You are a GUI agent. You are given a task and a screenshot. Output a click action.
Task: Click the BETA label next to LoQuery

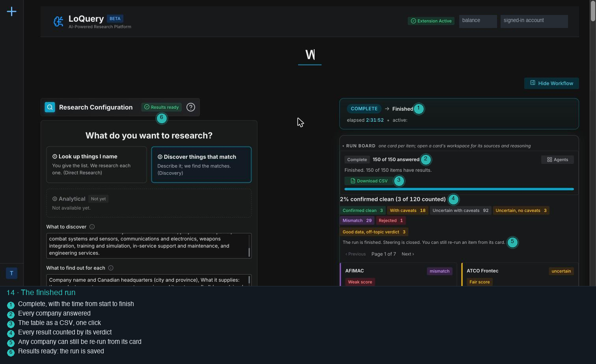115,19
